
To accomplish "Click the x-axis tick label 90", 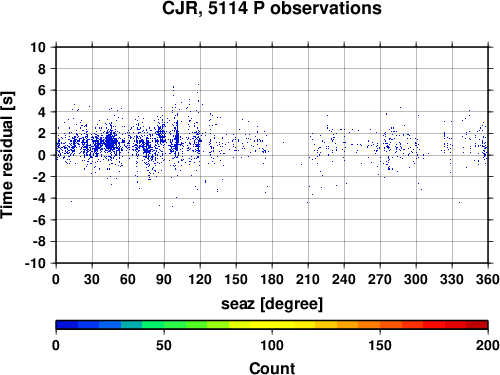I will (x=164, y=279).
